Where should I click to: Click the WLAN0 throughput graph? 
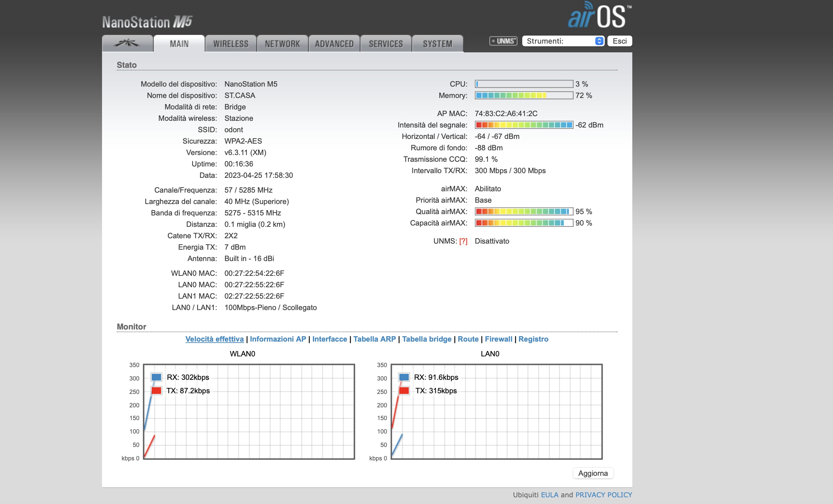(x=249, y=411)
